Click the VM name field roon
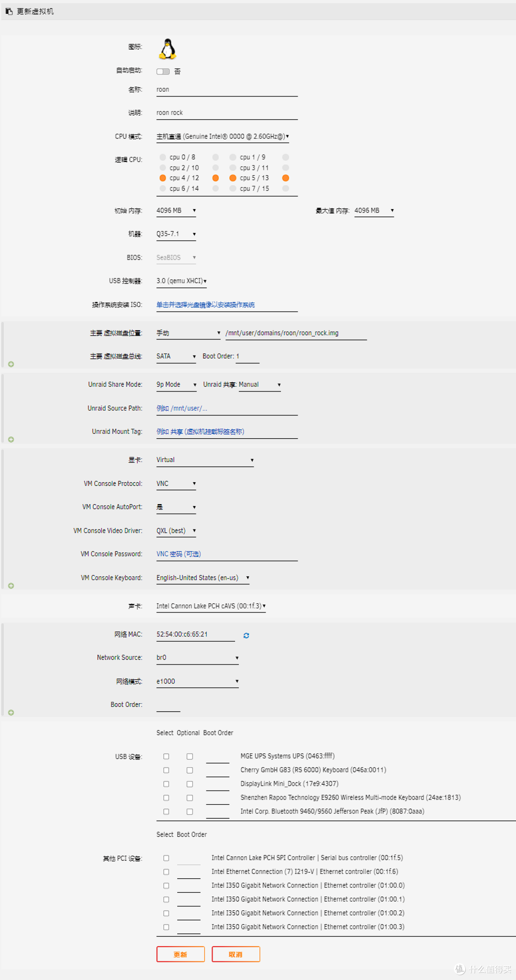The width and height of the screenshot is (516, 980). pyautogui.click(x=227, y=90)
